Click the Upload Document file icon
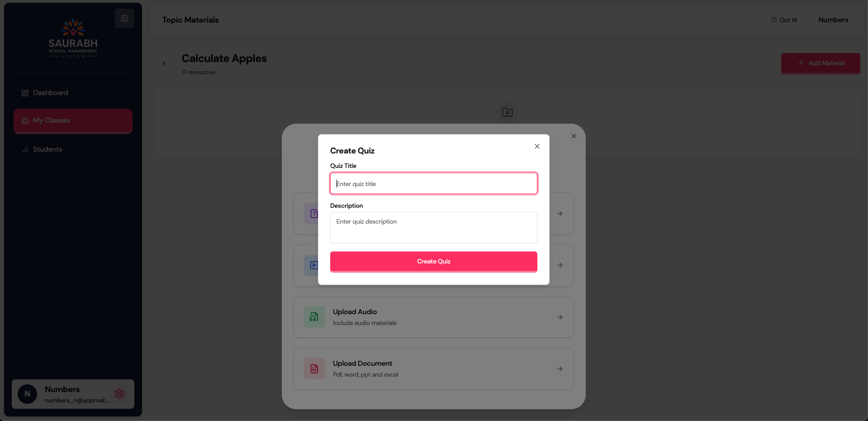This screenshot has height=421, width=868. 314,369
